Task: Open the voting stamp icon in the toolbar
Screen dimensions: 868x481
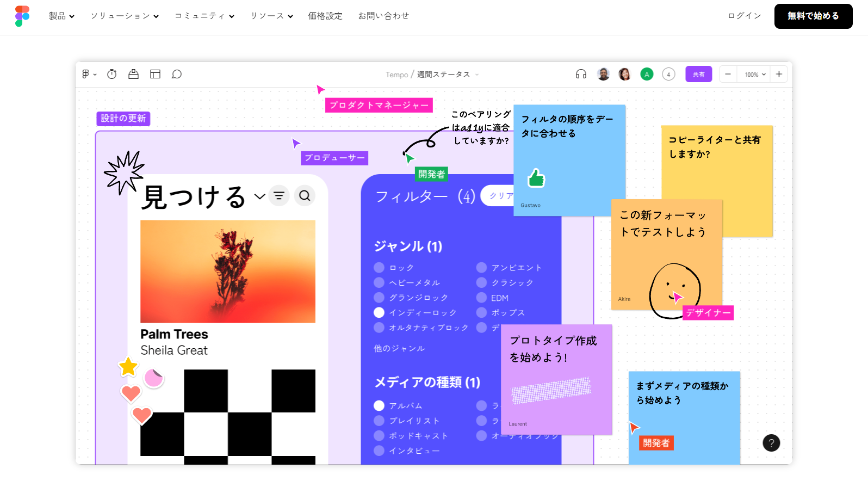Action: 133,75
